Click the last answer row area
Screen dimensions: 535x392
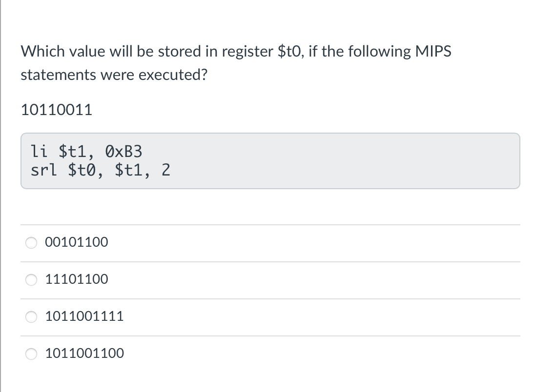pos(270,353)
